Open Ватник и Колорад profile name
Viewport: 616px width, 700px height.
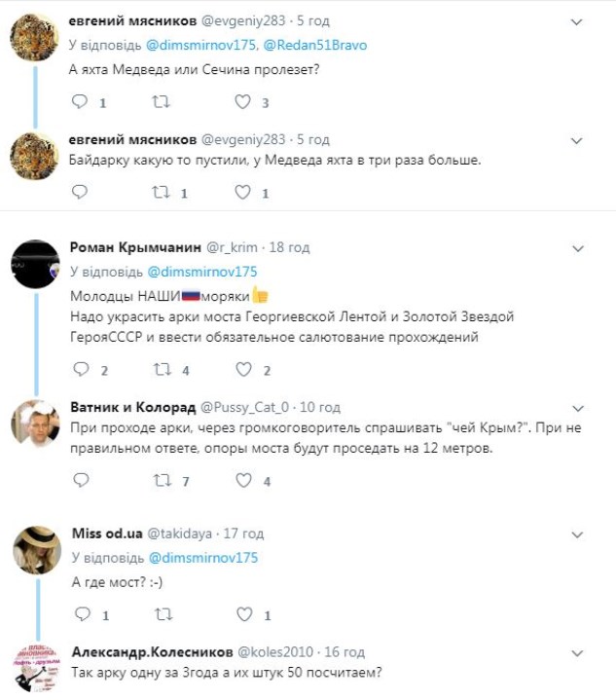[132, 407]
